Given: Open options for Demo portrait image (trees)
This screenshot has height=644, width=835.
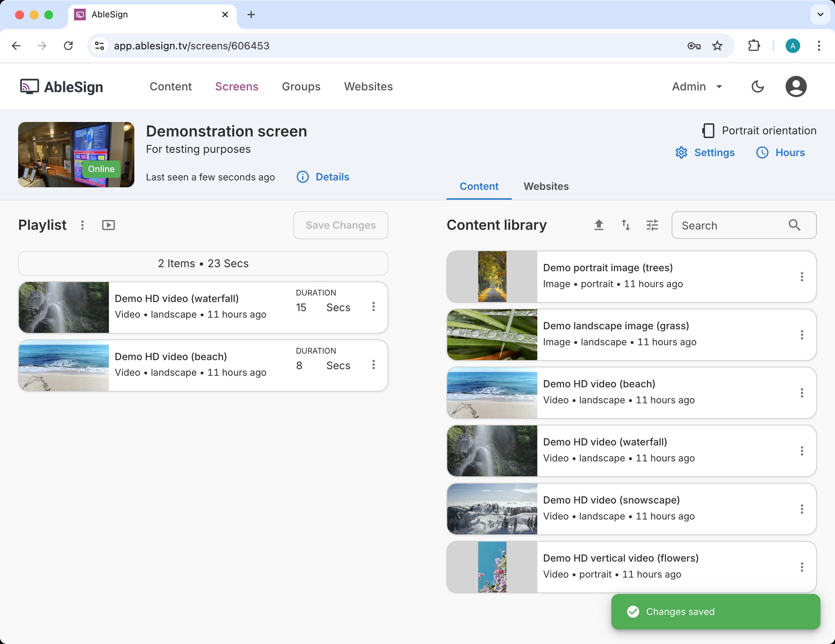Looking at the screenshot, I should pyautogui.click(x=802, y=277).
